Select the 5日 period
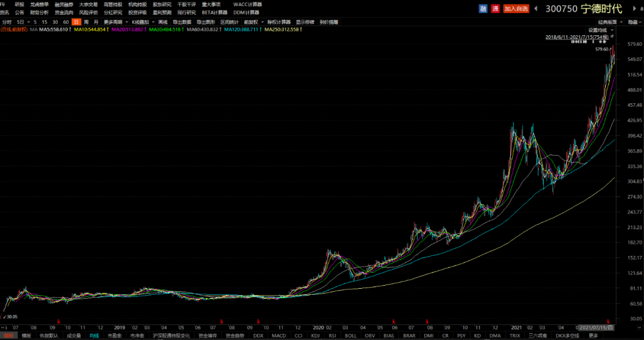 [x=20, y=21]
